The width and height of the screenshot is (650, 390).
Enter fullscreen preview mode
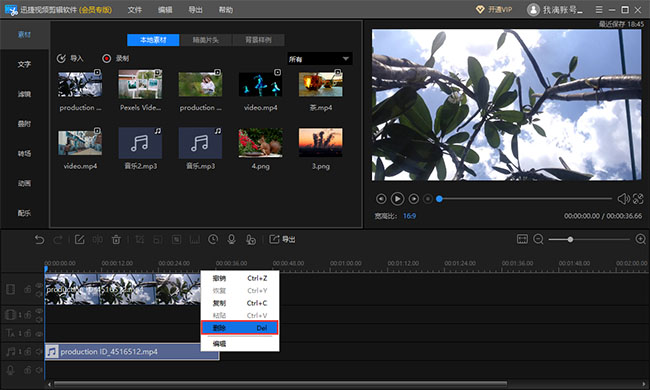pyautogui.click(x=638, y=199)
